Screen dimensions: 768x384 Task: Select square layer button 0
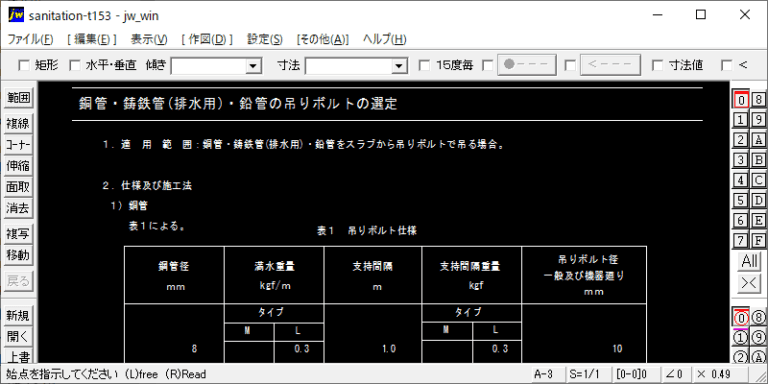(742, 99)
